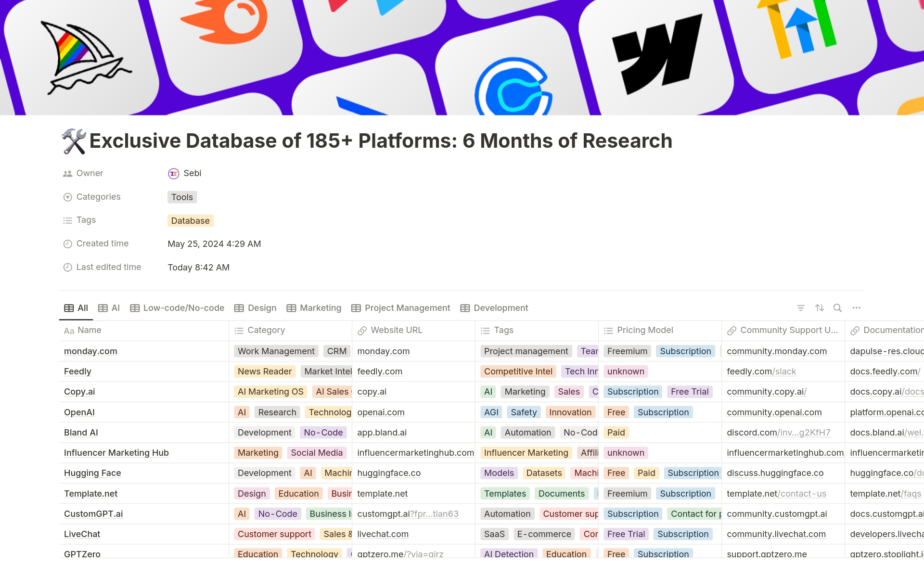This screenshot has height=577, width=924.
Task: Open community.monday.com support link
Action: click(x=776, y=351)
